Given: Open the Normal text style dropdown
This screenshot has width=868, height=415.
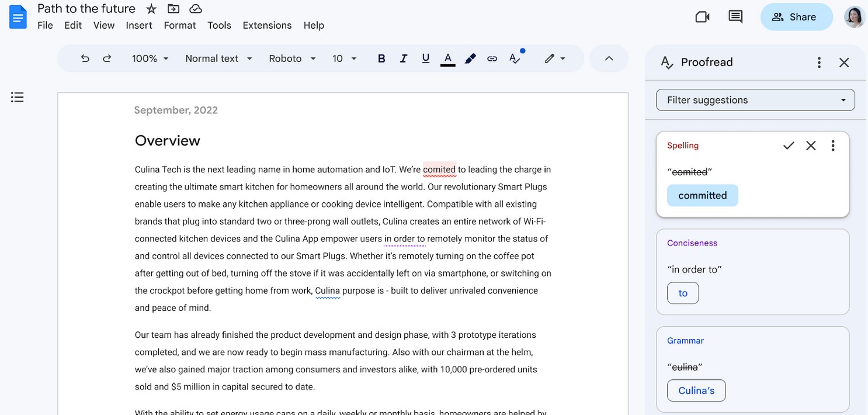Looking at the screenshot, I should click(219, 58).
